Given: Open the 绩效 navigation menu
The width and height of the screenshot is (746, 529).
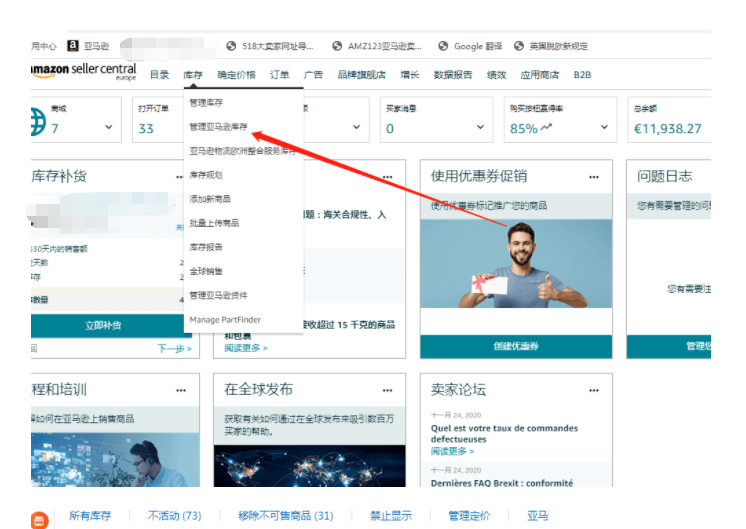Looking at the screenshot, I should pyautogui.click(x=496, y=75).
